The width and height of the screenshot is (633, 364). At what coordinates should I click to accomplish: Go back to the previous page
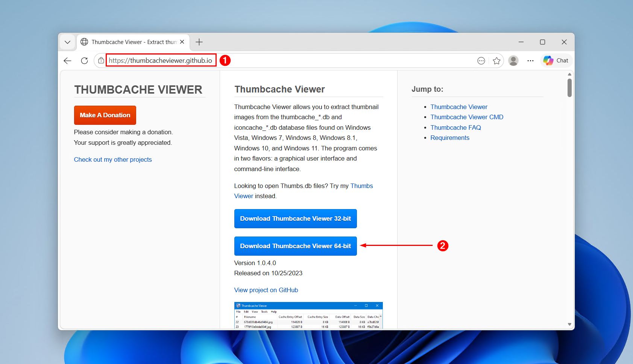point(68,61)
